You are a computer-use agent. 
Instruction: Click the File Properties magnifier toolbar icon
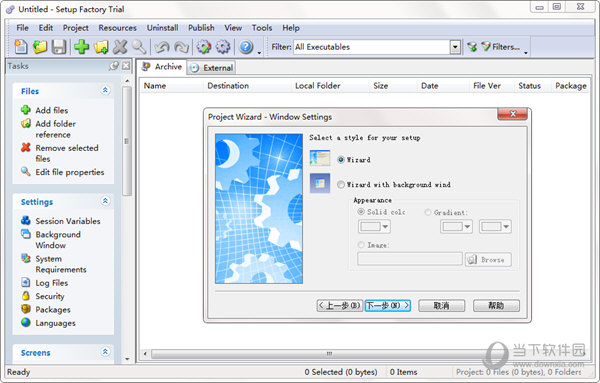139,47
